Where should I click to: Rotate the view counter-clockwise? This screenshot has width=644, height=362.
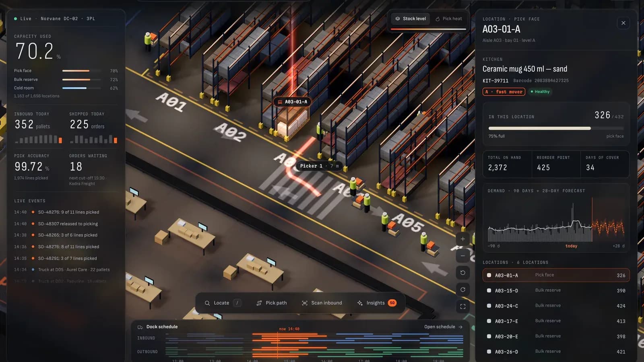click(463, 273)
